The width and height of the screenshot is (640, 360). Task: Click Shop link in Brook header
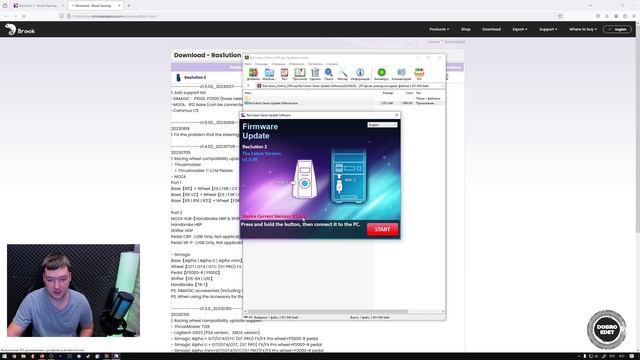(466, 29)
